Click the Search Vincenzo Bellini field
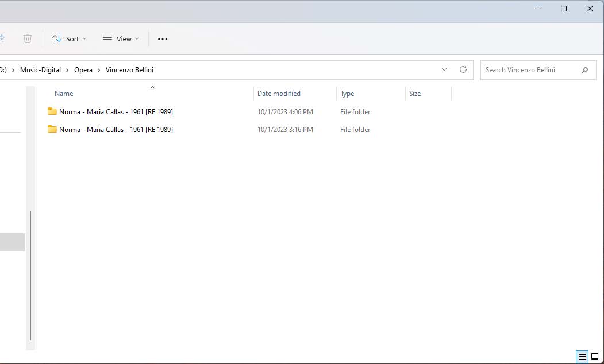The width and height of the screenshot is (604, 364). 529,70
